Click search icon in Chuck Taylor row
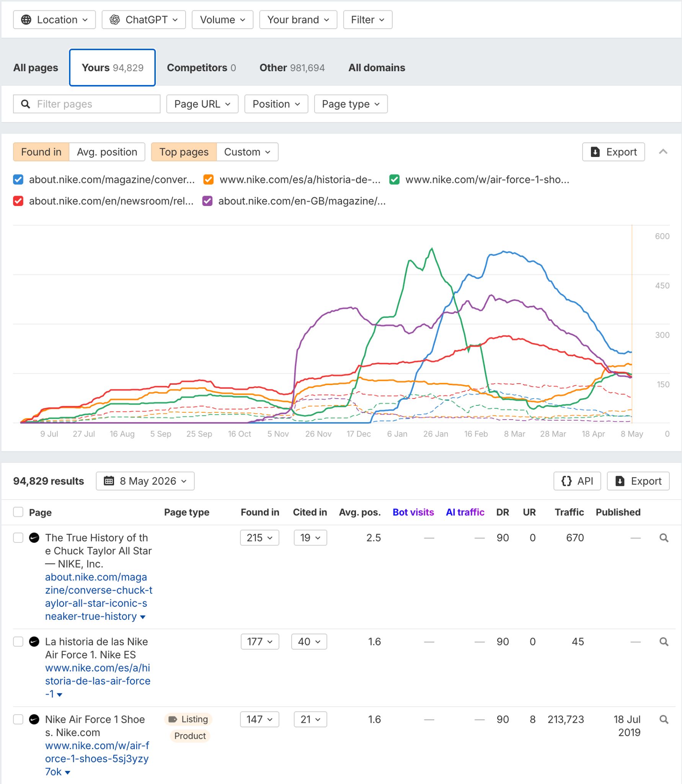This screenshot has width=682, height=784. tap(664, 538)
